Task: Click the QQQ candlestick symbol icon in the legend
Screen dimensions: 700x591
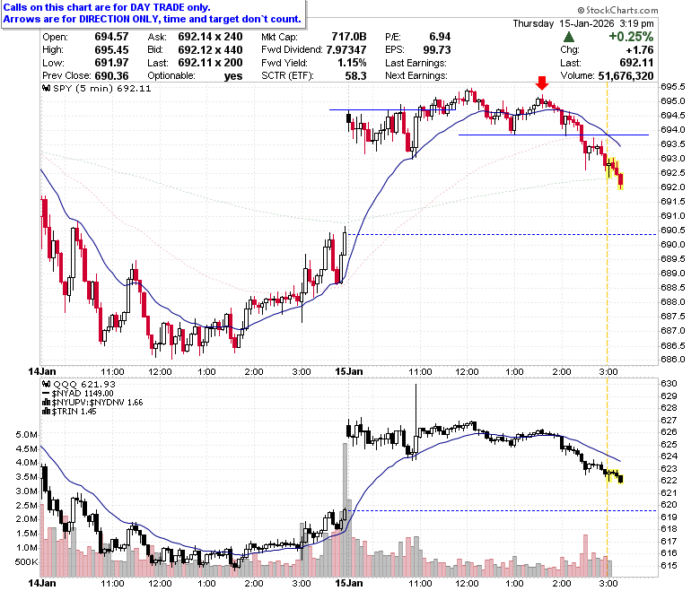Action: pyautogui.click(x=46, y=384)
